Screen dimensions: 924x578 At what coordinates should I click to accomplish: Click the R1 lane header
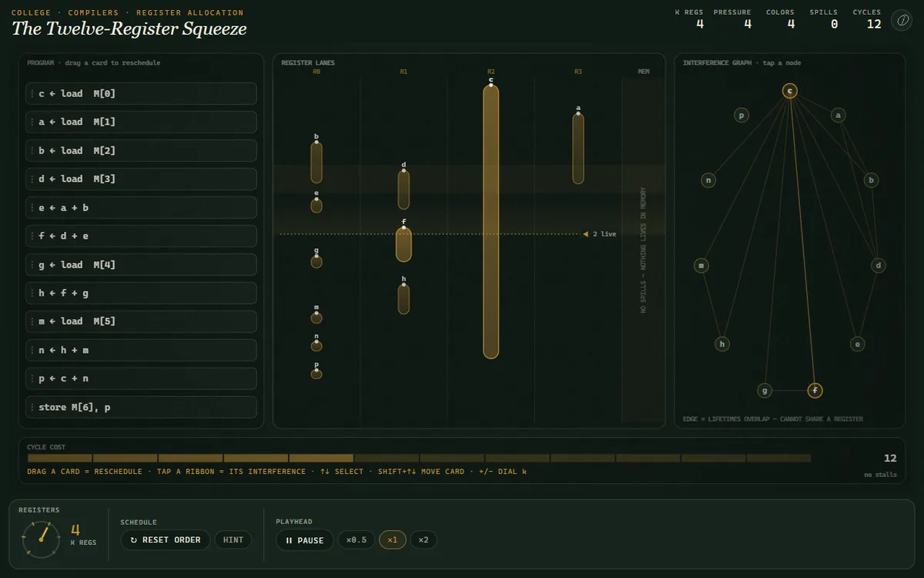[x=403, y=72]
